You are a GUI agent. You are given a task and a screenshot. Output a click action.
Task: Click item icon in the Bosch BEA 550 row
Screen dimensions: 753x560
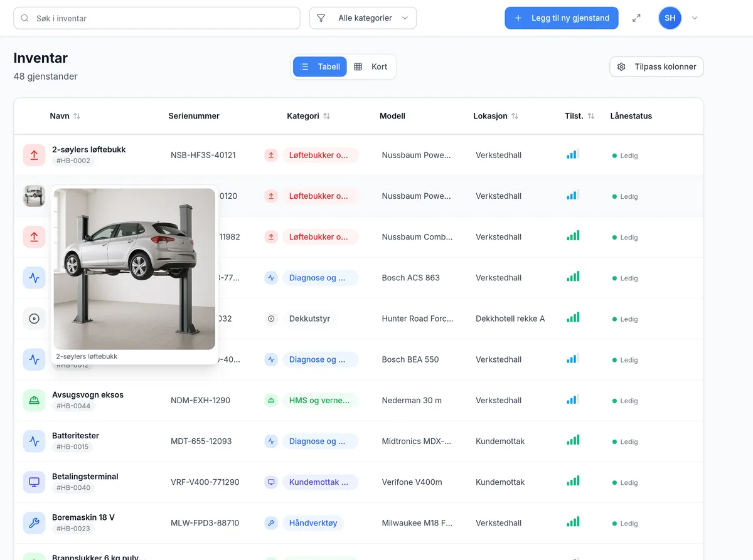(34, 359)
